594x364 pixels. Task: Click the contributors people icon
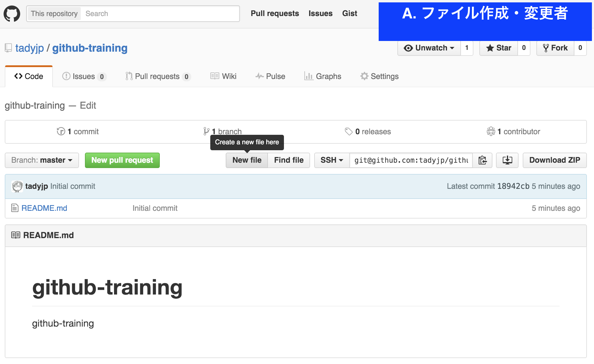tap(491, 131)
